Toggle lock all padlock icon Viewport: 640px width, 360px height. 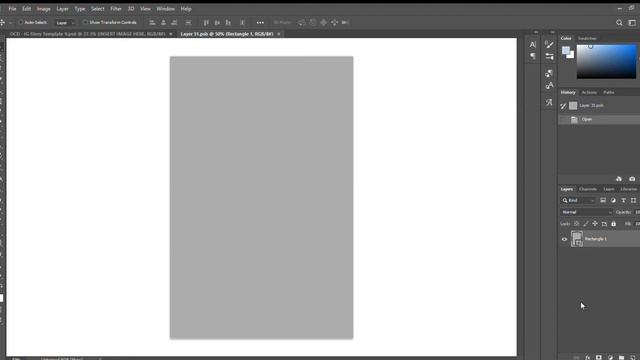(613, 224)
